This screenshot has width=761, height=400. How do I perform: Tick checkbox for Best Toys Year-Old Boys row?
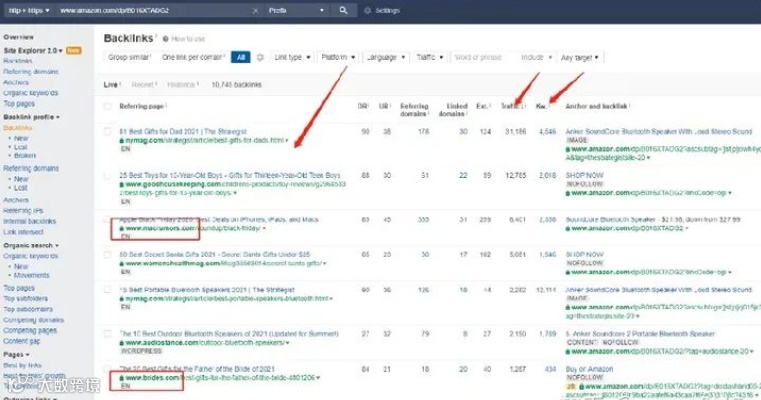tap(107, 175)
